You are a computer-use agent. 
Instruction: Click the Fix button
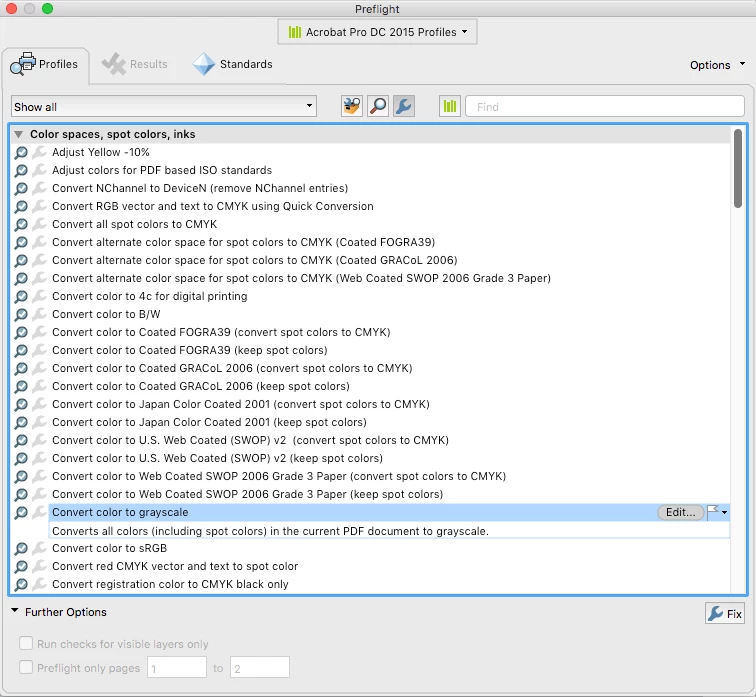(725, 613)
